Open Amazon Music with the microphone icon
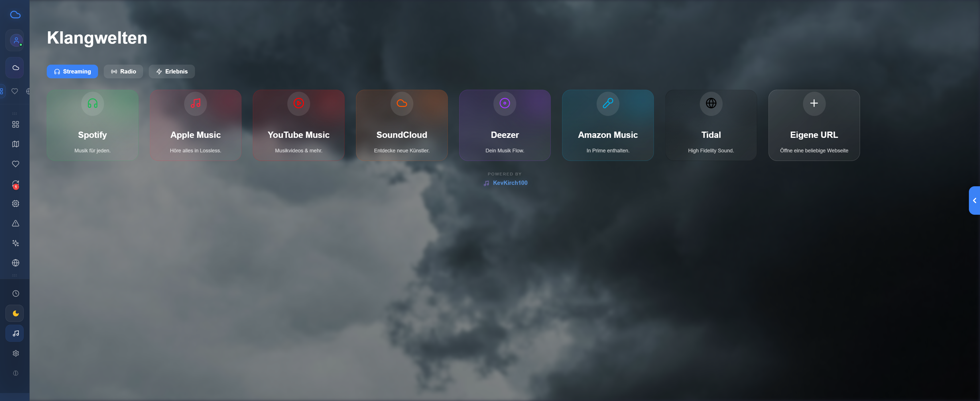 (x=607, y=104)
